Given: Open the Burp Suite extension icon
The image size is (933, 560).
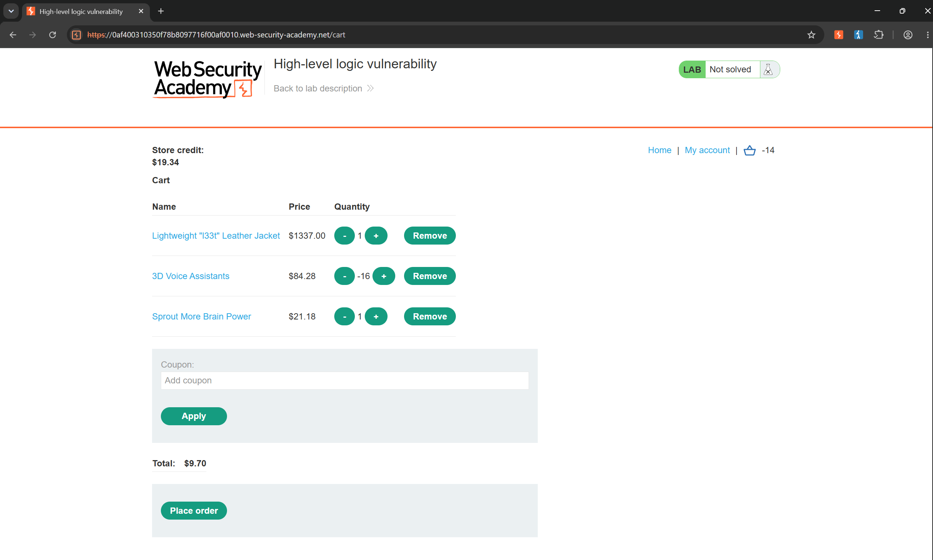Looking at the screenshot, I should coord(838,35).
